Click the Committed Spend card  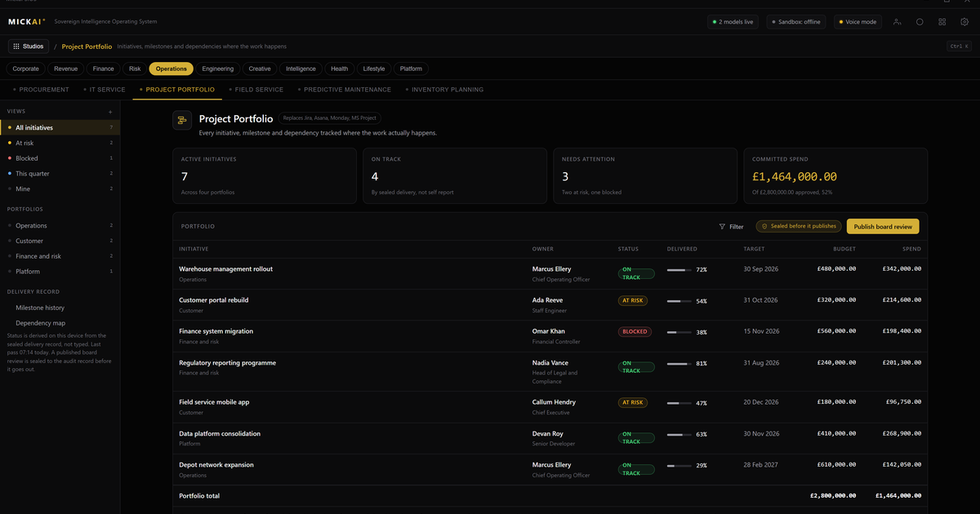(x=835, y=175)
